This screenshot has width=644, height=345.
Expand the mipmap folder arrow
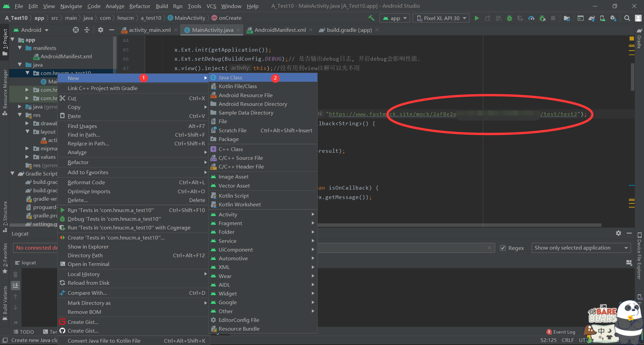pyautogui.click(x=27, y=148)
